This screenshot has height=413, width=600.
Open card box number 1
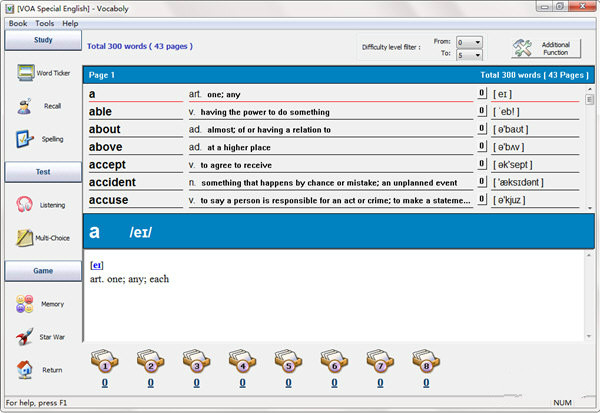coord(104,362)
